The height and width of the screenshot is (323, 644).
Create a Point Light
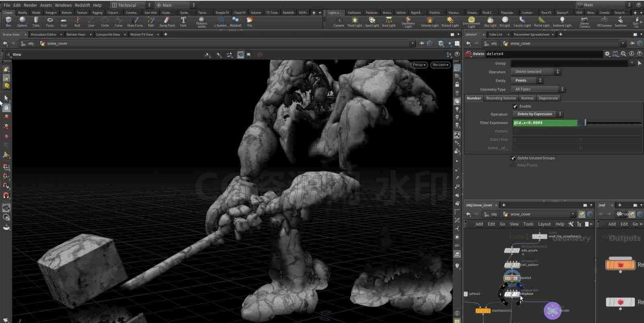pyautogui.click(x=355, y=21)
